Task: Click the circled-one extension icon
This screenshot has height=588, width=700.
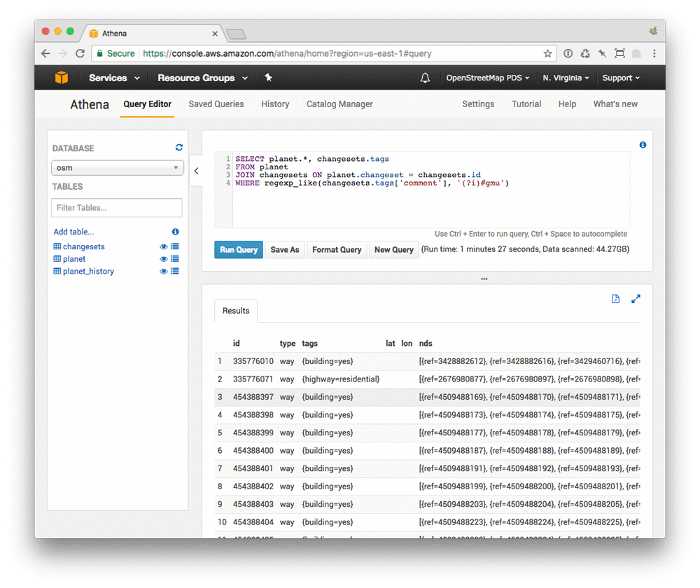Action: coord(568,54)
